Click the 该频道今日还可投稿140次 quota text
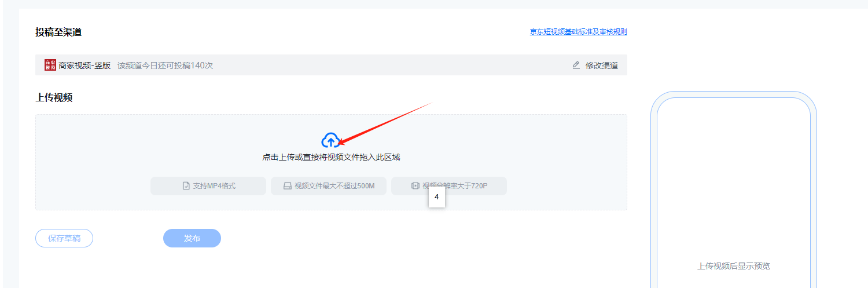Viewport: 868px width, 288px height. pos(165,65)
